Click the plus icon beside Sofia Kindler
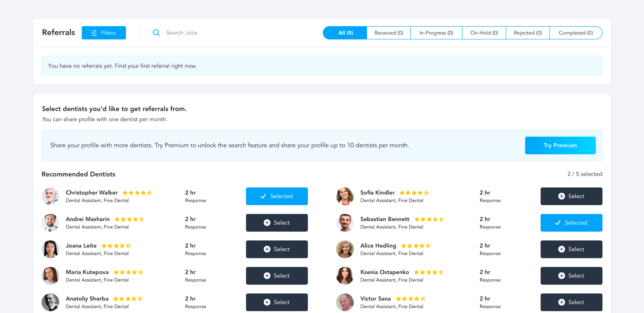 tap(561, 196)
